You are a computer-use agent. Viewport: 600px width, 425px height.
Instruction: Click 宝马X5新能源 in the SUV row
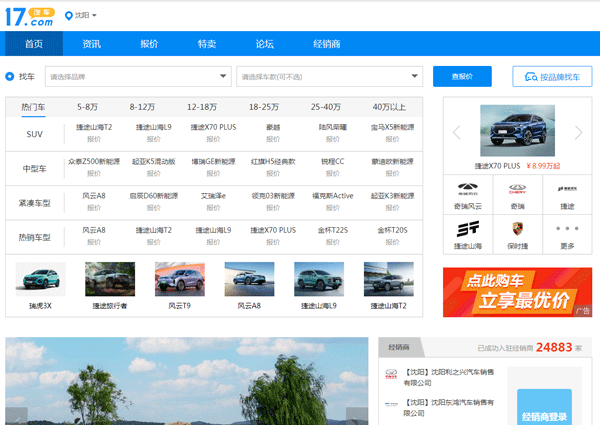coord(392,127)
